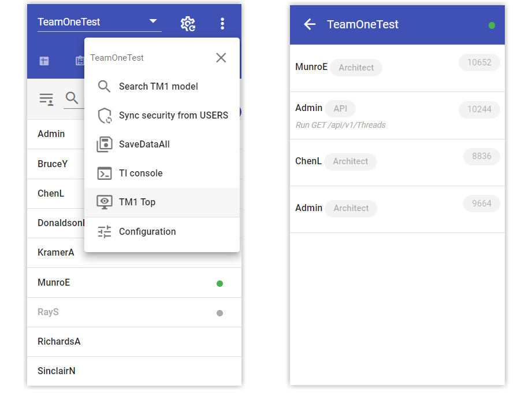532x399 pixels.
Task: Choose Sync security from USERS
Action: [162, 116]
